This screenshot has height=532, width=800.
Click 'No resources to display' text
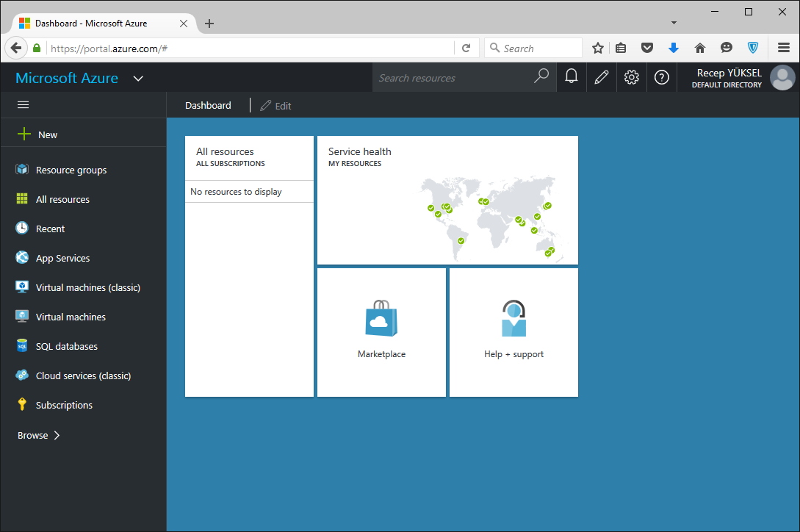(x=237, y=192)
